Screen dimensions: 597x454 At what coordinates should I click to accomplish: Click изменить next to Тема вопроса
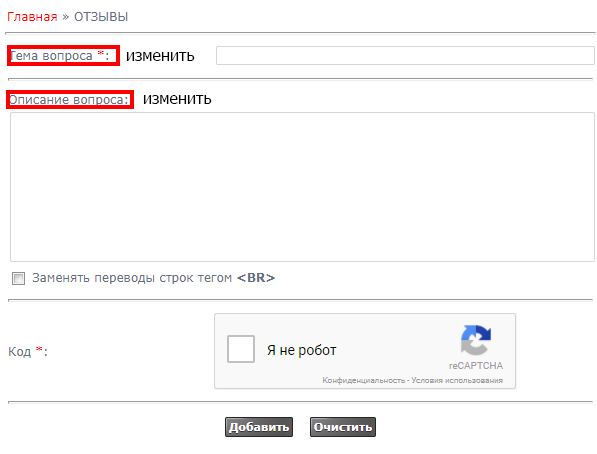160,56
